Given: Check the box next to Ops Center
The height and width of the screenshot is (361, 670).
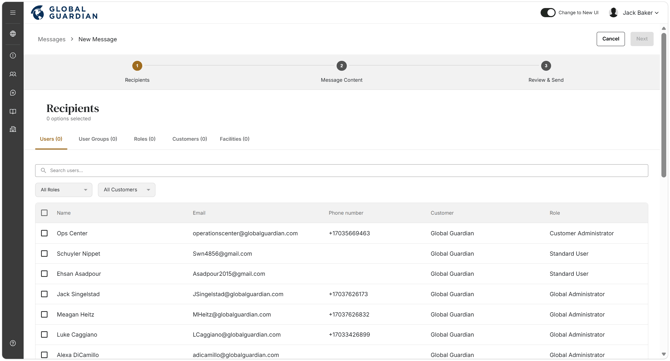Looking at the screenshot, I should pos(44,233).
